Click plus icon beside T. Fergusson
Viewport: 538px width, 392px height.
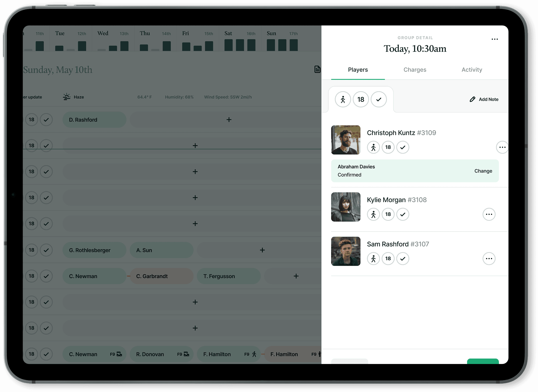[296, 276]
